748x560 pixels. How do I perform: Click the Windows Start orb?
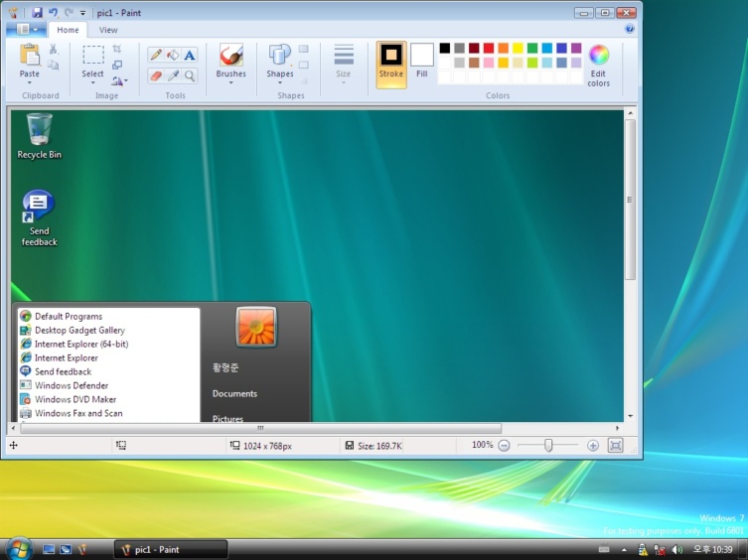[19, 549]
